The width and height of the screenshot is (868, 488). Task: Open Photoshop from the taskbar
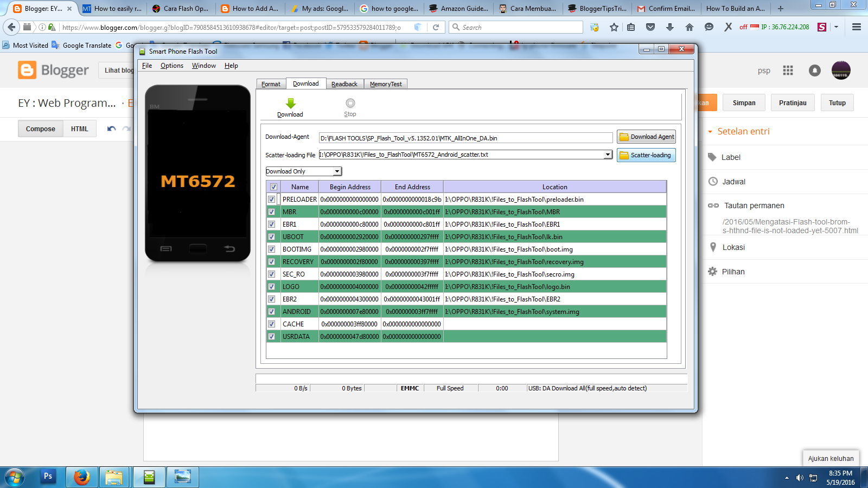point(48,477)
